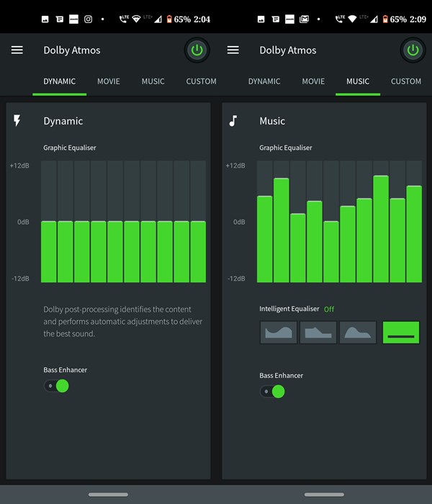
Task: Click second equaliser band in Music graph
Action: (x=282, y=222)
